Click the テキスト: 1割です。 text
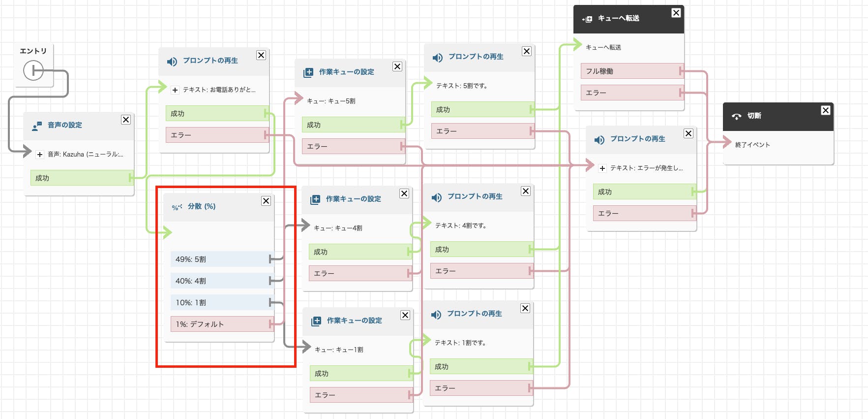This screenshot has height=419, width=868. 460,343
